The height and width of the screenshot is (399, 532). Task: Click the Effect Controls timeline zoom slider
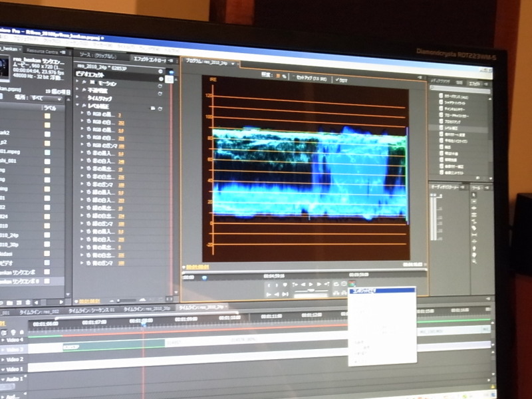pos(127,301)
